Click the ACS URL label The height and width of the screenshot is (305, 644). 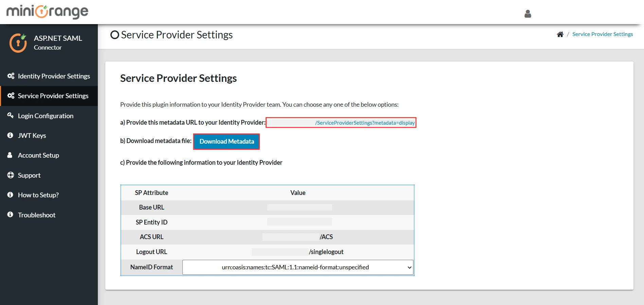coord(151,237)
